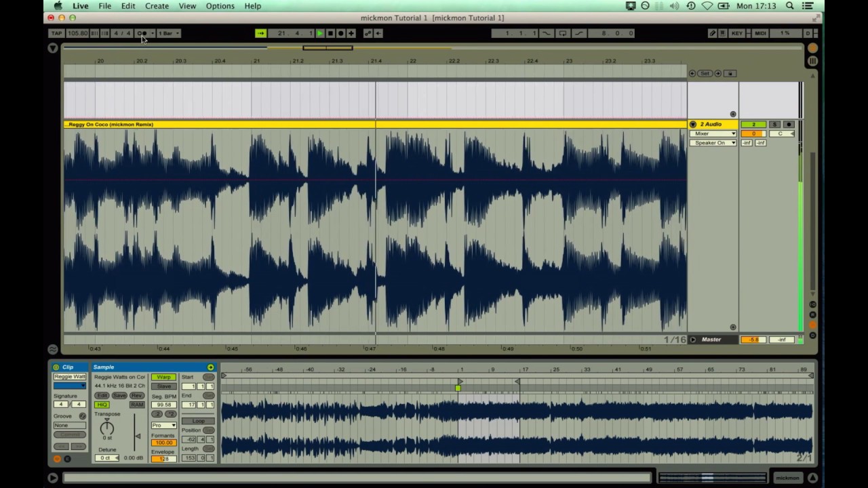Viewport: 868px width, 488px height.
Task: Toggle the metronome button
Action: (x=142, y=33)
